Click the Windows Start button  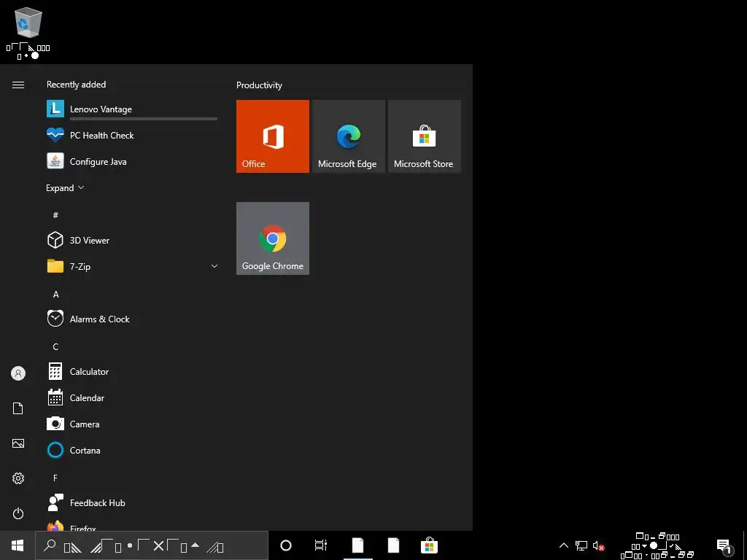tap(18, 545)
